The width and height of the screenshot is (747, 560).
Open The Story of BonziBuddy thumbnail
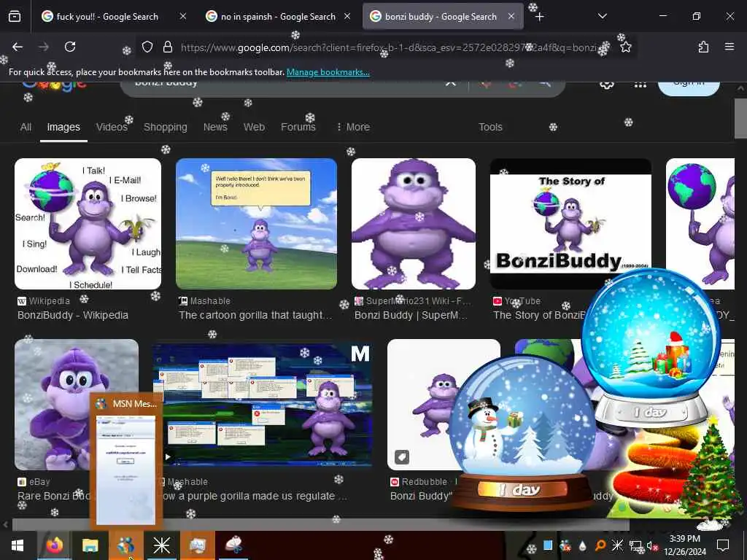(570, 224)
